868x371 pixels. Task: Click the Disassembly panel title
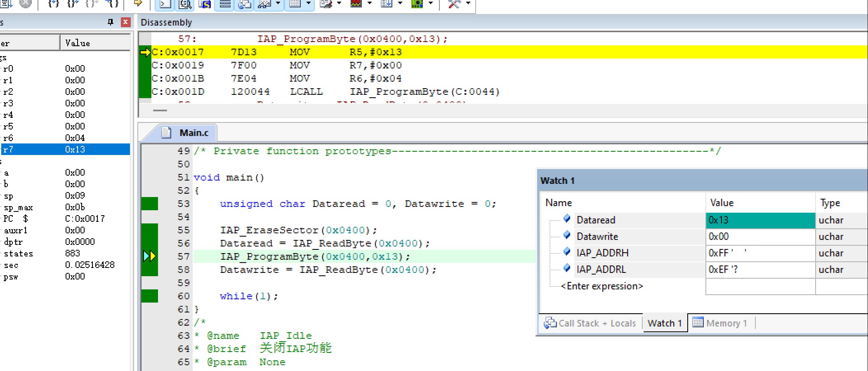click(166, 22)
